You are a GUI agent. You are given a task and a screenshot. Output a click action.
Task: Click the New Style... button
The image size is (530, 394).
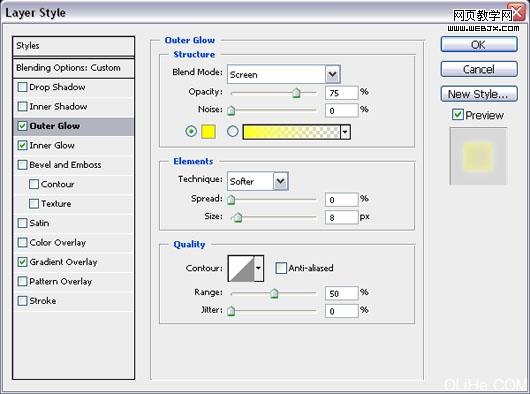(479, 94)
